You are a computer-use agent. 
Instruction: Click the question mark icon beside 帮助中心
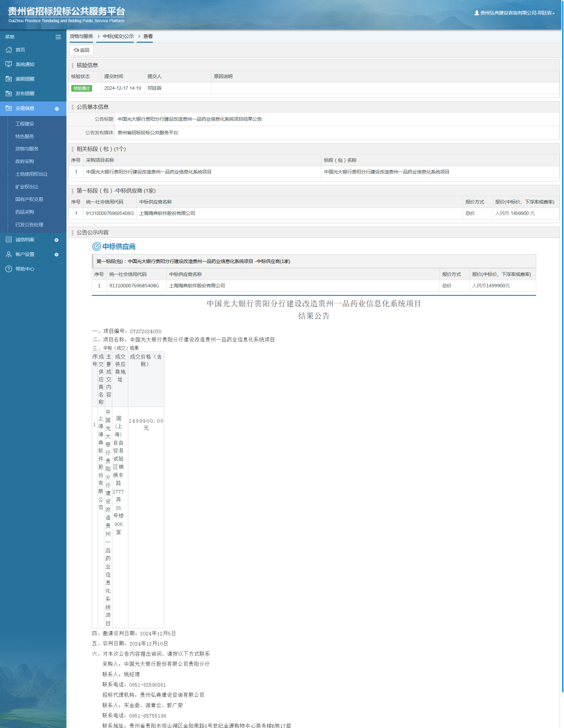point(8,269)
